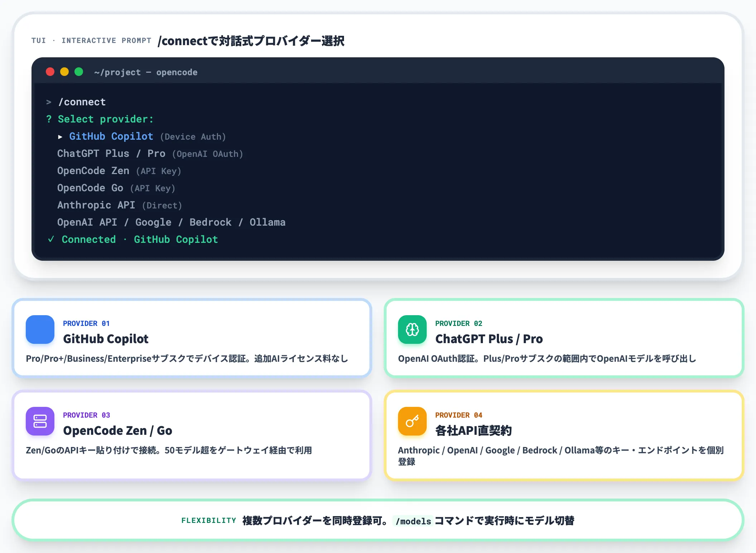Click the green terminal maximize dot
The height and width of the screenshot is (553, 756).
[x=79, y=72]
